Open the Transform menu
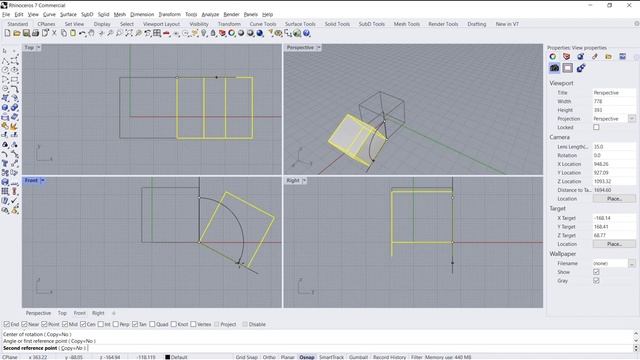Image resolution: width=640 pixels, height=360 pixels. [169, 14]
